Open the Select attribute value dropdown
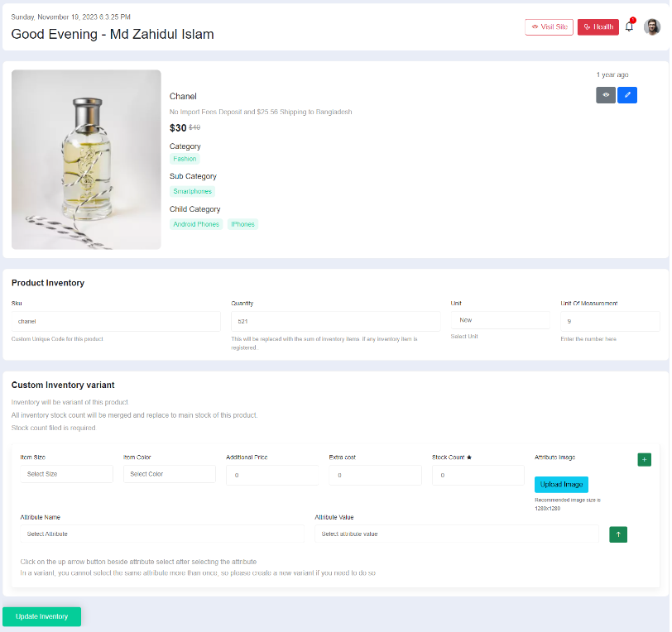 point(457,534)
